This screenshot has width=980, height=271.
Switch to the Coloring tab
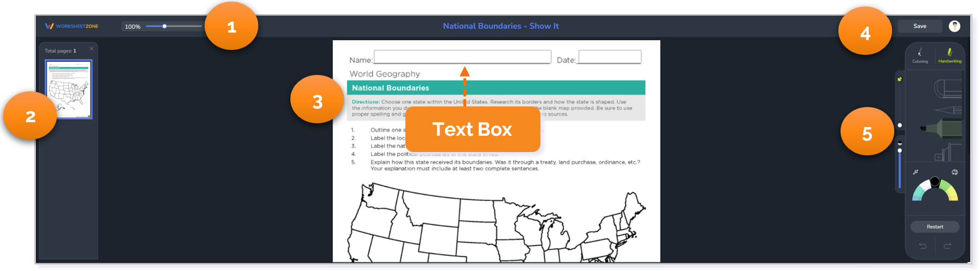click(920, 55)
